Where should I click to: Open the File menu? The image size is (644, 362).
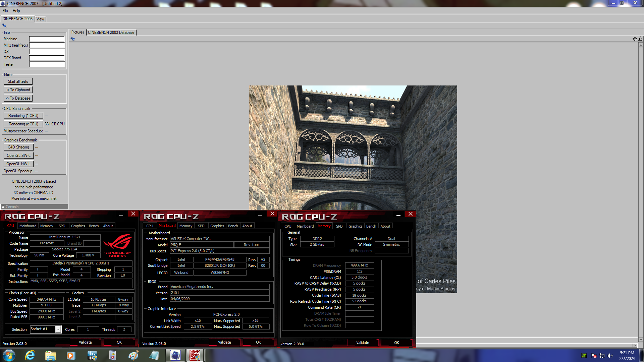[5, 11]
